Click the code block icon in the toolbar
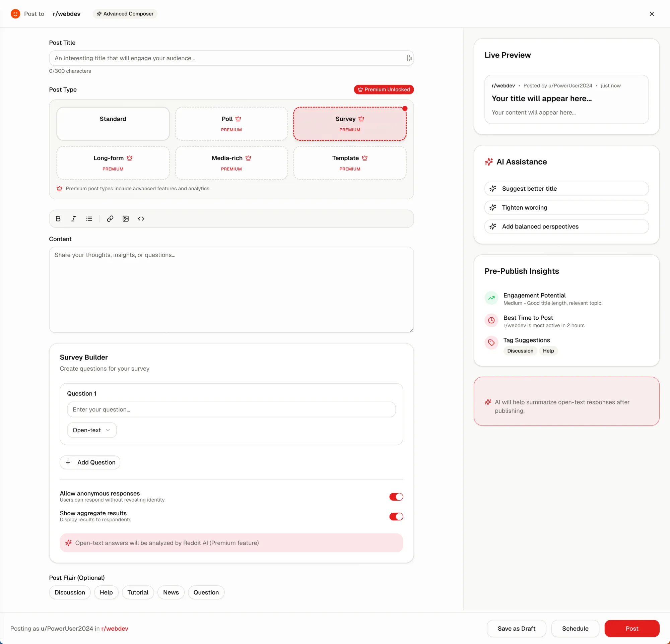670x644 pixels. click(x=141, y=218)
